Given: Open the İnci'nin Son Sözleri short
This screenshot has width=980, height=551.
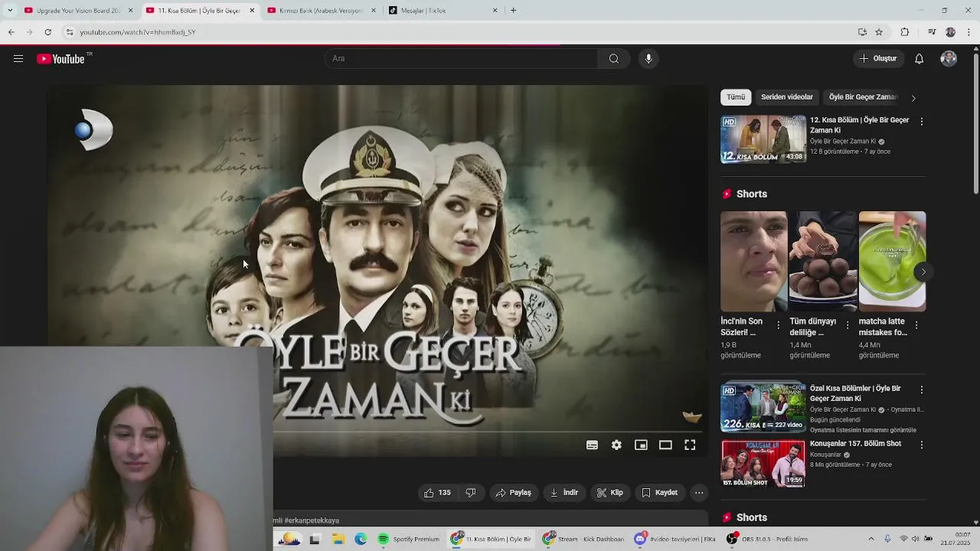Looking at the screenshot, I should click(x=753, y=261).
